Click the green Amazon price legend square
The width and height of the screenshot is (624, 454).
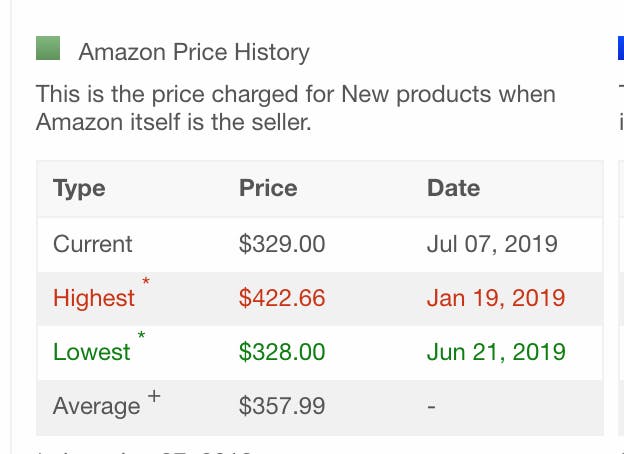[48, 48]
